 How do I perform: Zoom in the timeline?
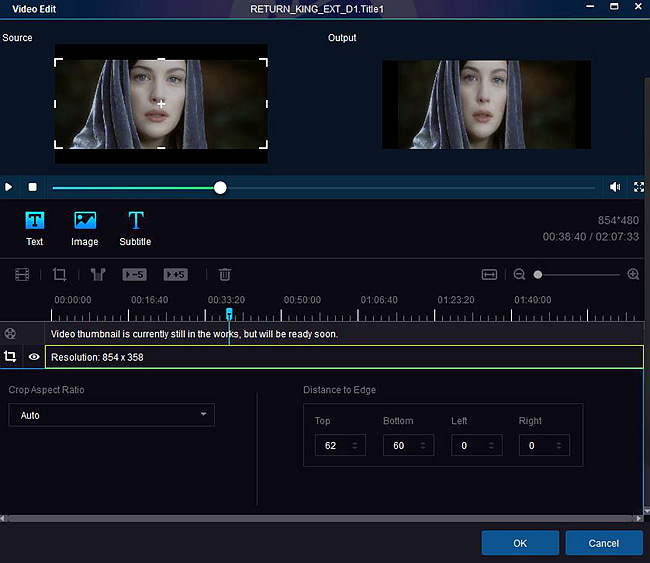633,274
